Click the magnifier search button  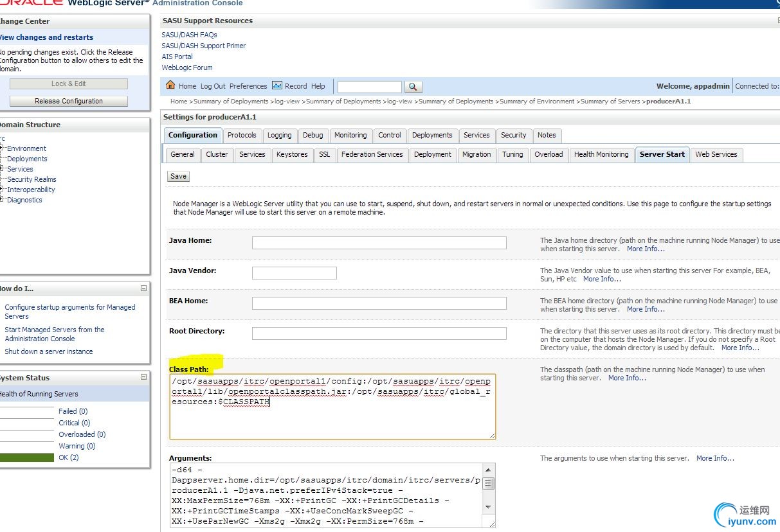(x=413, y=87)
